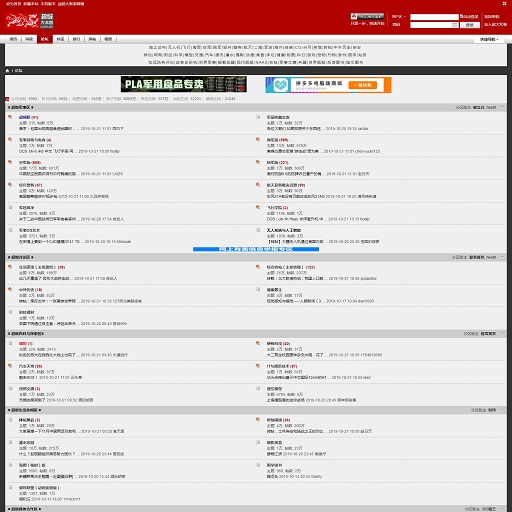This screenshot has width=512, height=512.
Task: Collapse the category section containing the 健康养生 forum
Action: coord(502,257)
